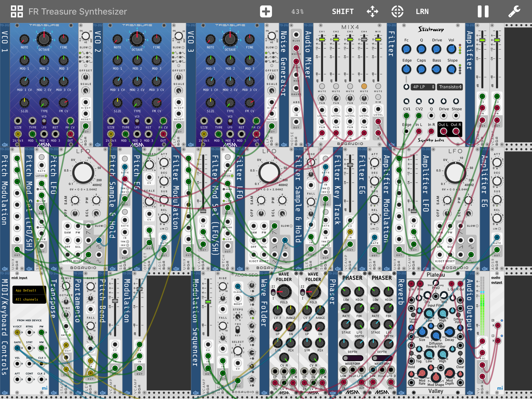Click the Out R jack on Stairway
This screenshot has width=532, height=399.
tap(456, 131)
